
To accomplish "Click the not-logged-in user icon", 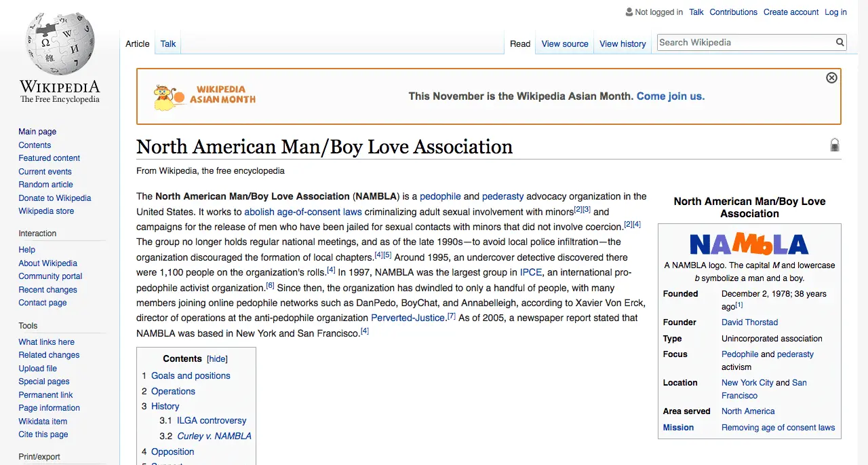I will pyautogui.click(x=629, y=12).
